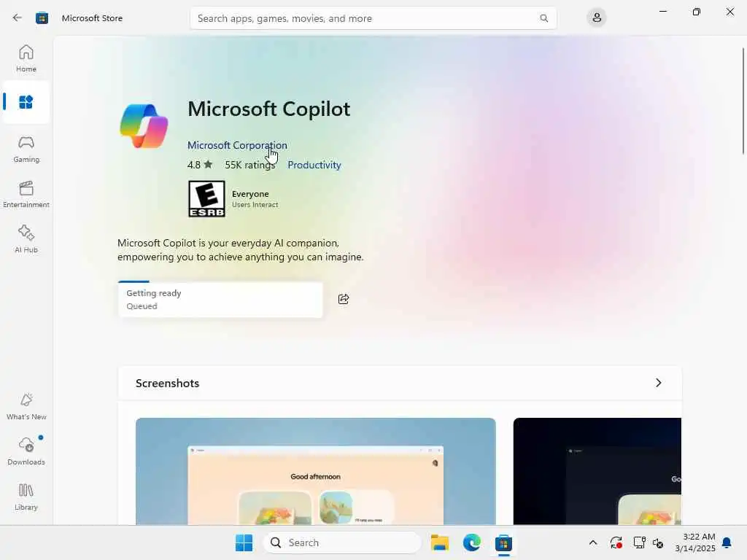Open the Windows Start menu
This screenshot has width=747, height=560.
(x=244, y=542)
